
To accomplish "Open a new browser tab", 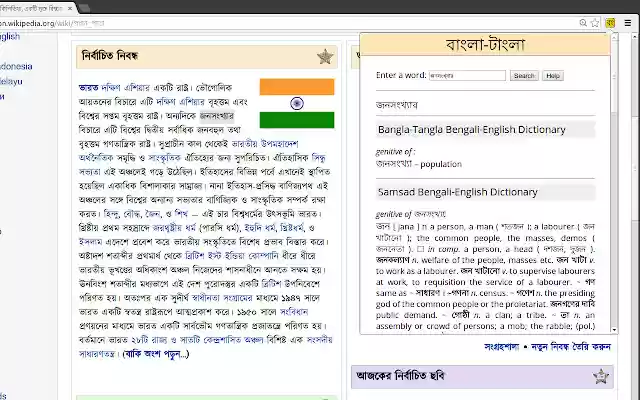I will pyautogui.click(x=84, y=8).
